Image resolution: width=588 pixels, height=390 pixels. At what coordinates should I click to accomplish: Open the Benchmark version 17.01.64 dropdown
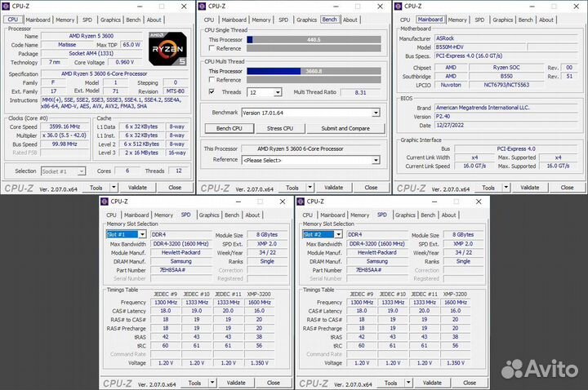376,113
